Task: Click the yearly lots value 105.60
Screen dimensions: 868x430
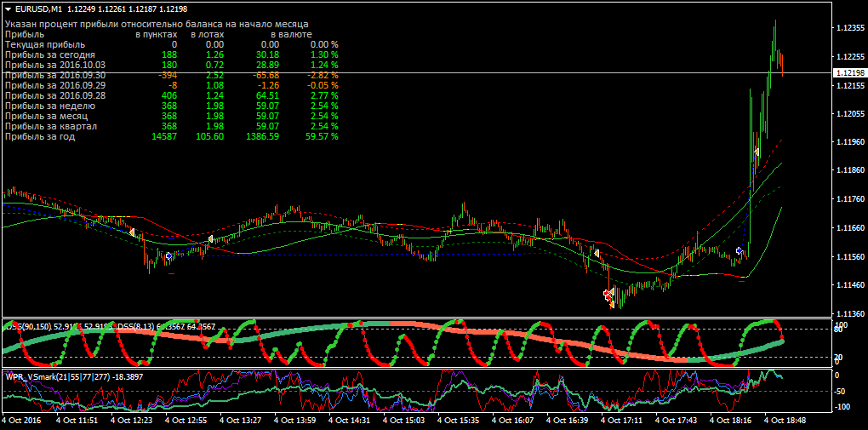Action: pos(210,136)
